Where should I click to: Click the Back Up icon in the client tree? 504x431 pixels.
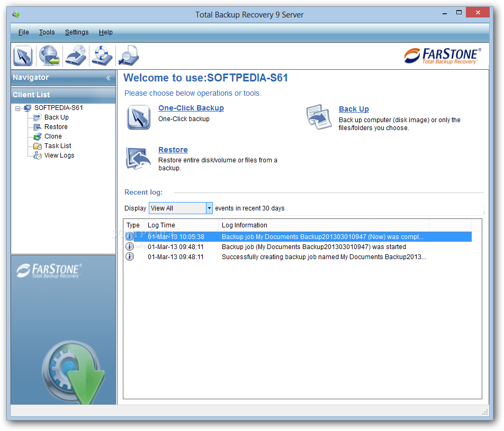pos(38,117)
